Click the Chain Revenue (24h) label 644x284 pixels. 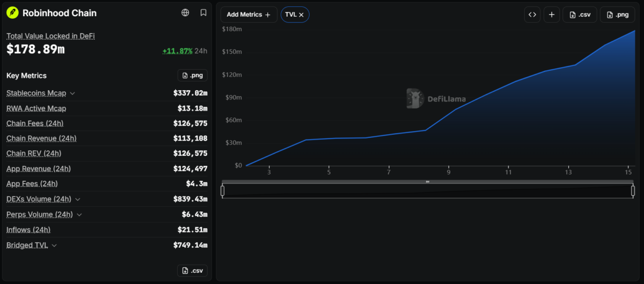[41, 139]
